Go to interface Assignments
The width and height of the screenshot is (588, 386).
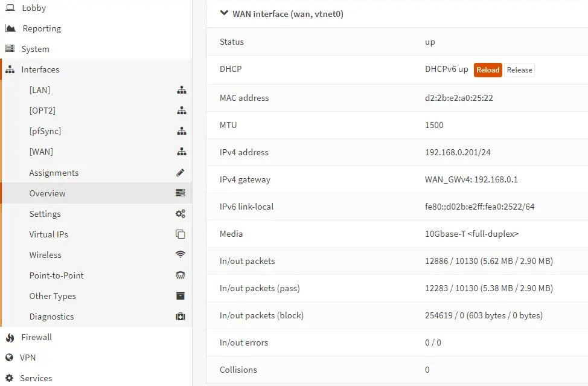54,173
